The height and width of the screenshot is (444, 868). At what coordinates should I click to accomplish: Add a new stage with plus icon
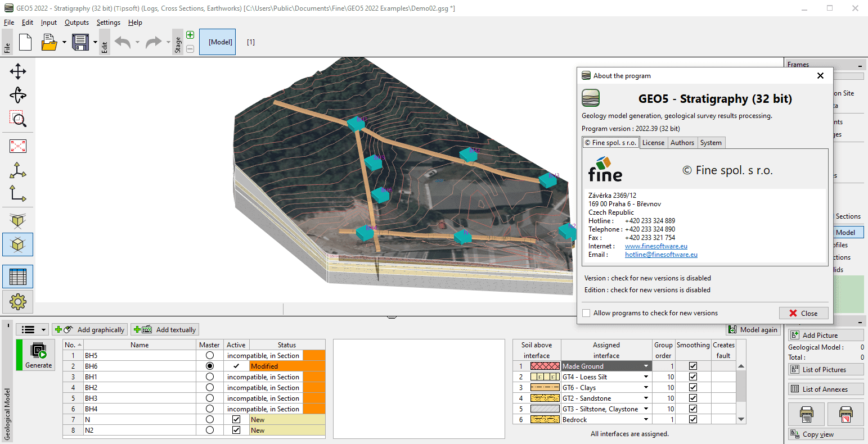pyautogui.click(x=190, y=35)
